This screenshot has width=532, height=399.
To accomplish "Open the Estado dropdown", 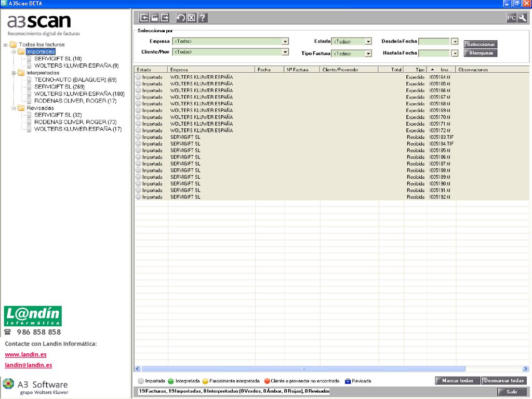I will click(x=368, y=42).
